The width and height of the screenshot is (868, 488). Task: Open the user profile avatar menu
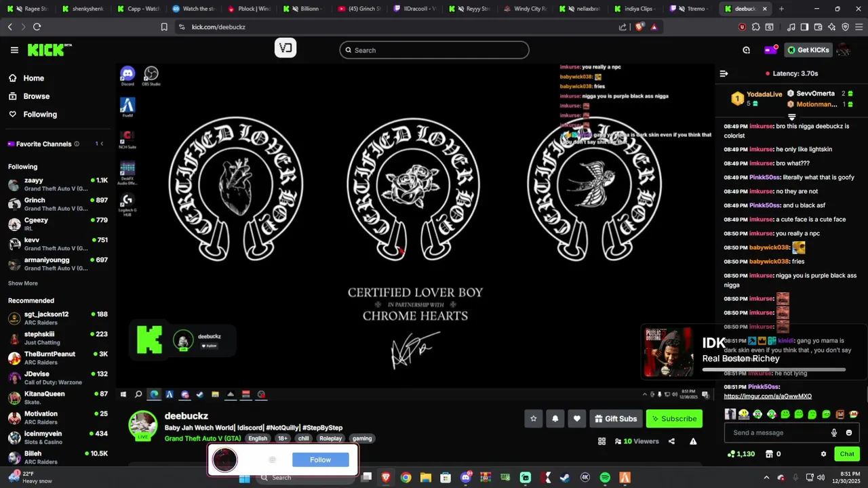844,50
